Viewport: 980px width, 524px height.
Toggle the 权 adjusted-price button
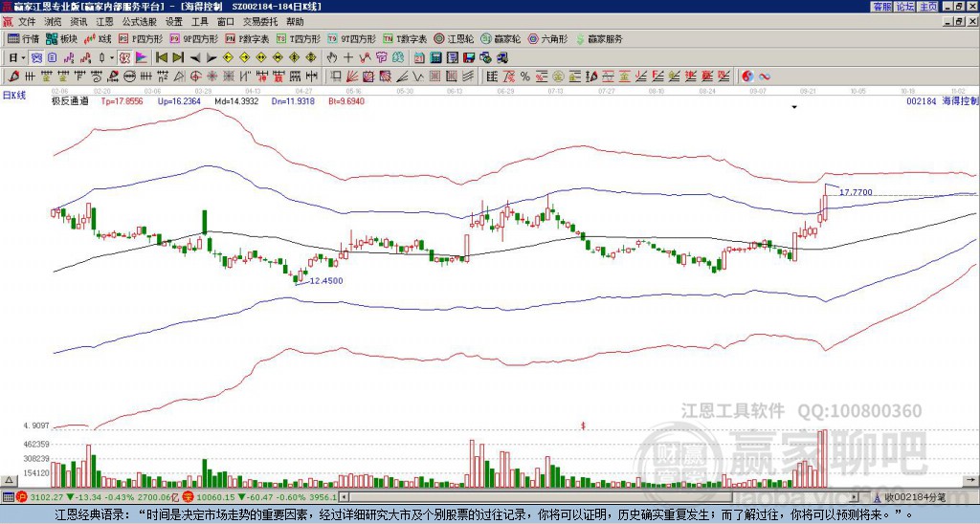coord(124,58)
